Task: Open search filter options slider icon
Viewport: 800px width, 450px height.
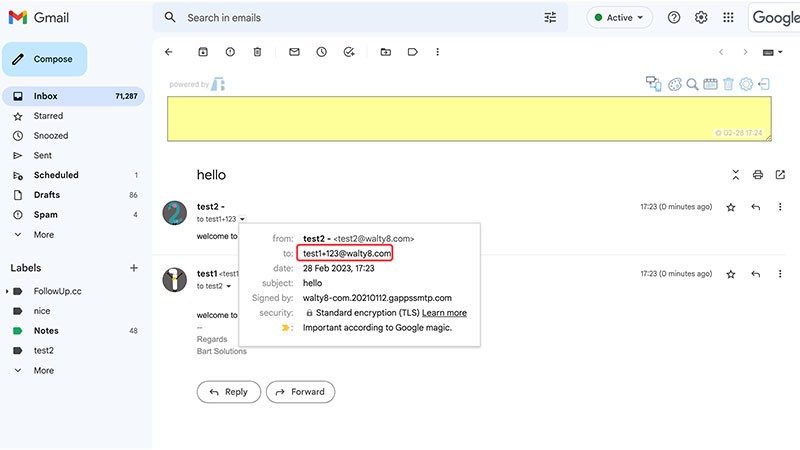Action: (x=550, y=18)
